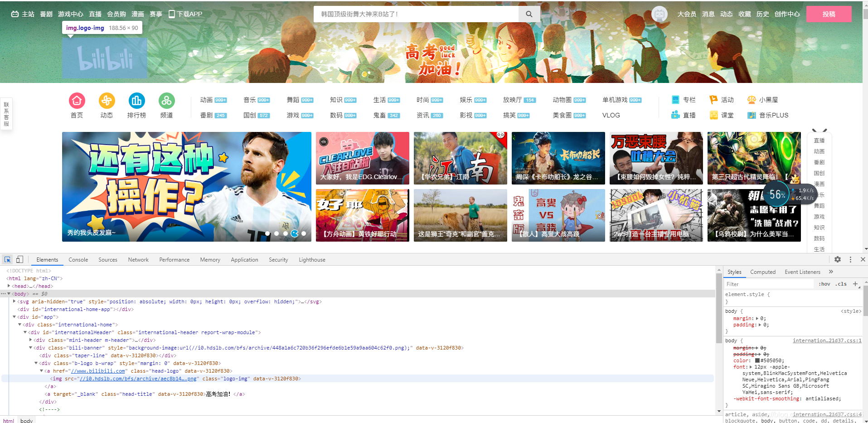The image size is (868, 423).
Task: Open the VLOG category link
Action: [x=611, y=115]
